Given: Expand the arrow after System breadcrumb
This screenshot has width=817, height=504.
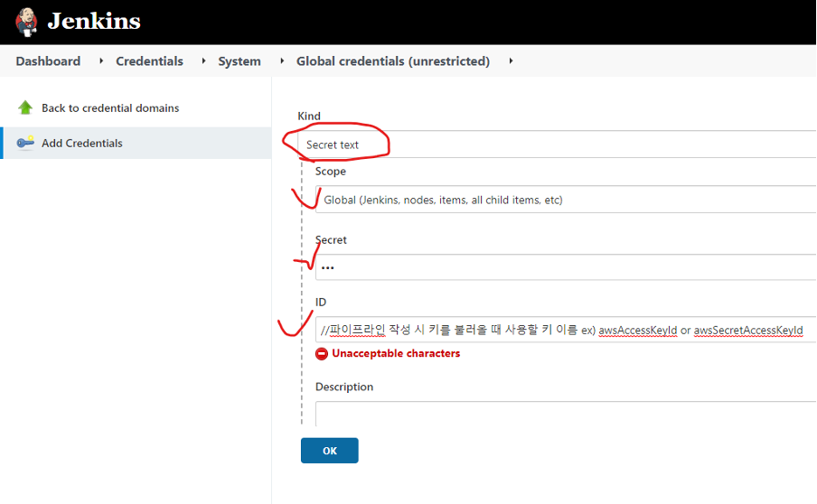Looking at the screenshot, I should 282,61.
